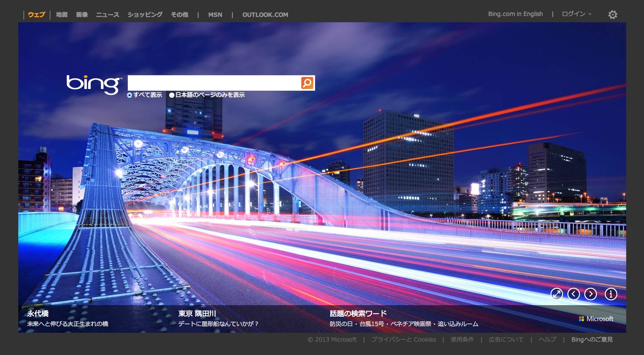Viewport: 644px width, 355px height.
Task: Switch to the 画像 tab
Action: pyautogui.click(x=82, y=15)
